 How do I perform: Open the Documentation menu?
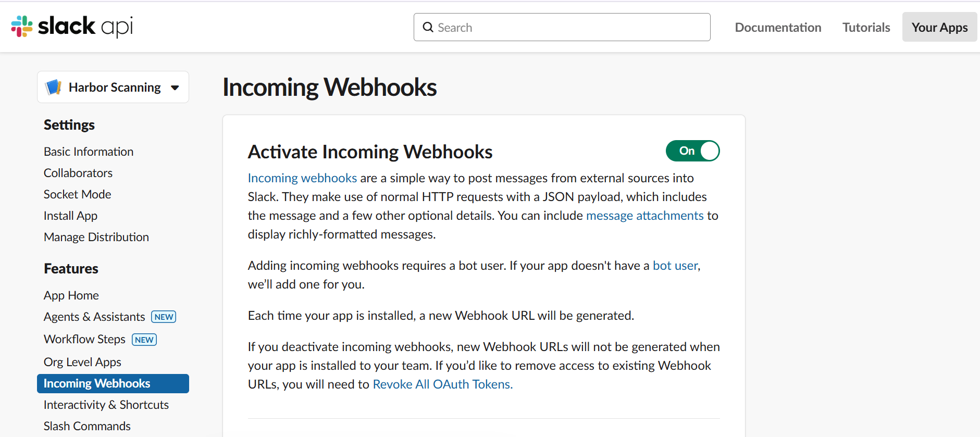[x=778, y=27]
